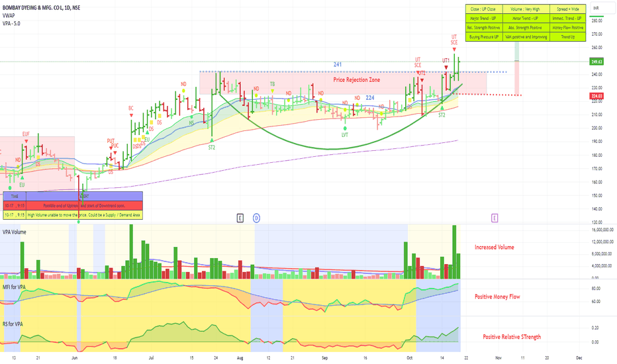Click the 'positive and improving' table cell
The height and width of the screenshot is (364, 617).
526,37
